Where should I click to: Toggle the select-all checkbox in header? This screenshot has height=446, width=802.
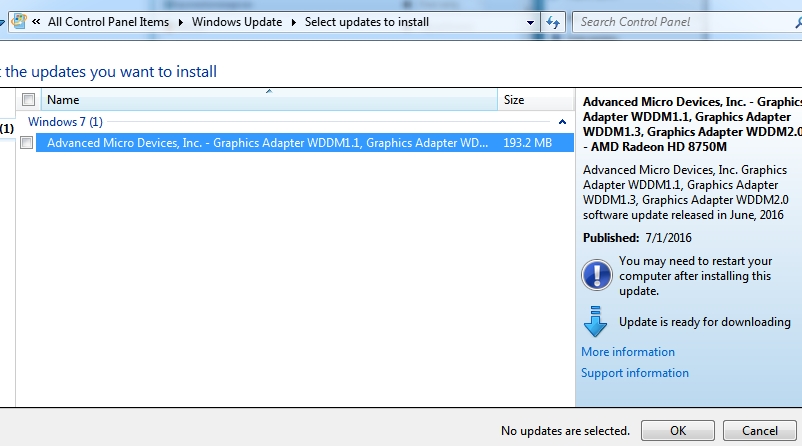point(29,100)
